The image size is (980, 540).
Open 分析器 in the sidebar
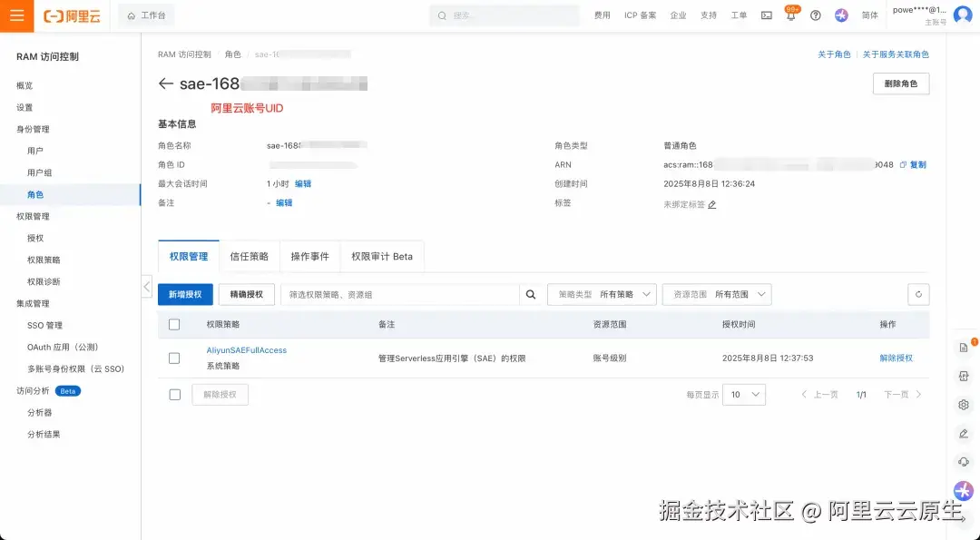(x=39, y=413)
